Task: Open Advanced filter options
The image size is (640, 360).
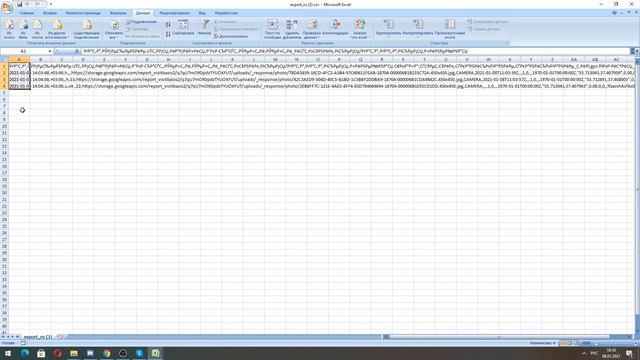Action: (231, 36)
